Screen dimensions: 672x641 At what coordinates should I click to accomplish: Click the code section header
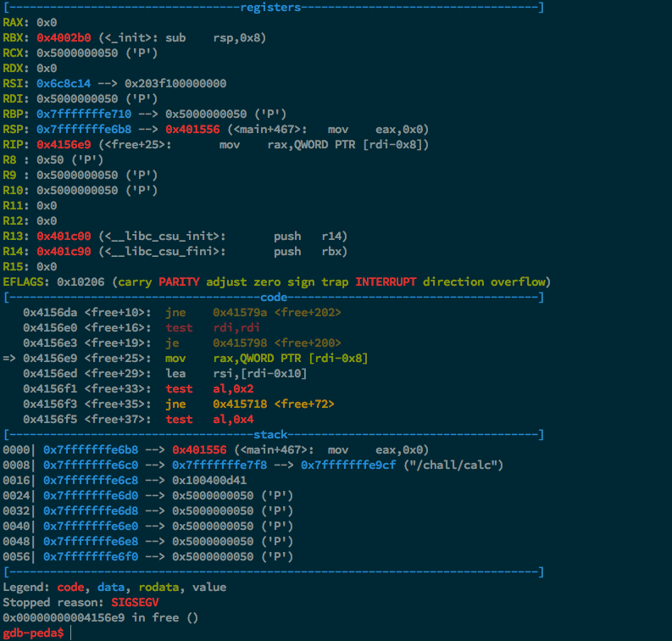coord(274,297)
